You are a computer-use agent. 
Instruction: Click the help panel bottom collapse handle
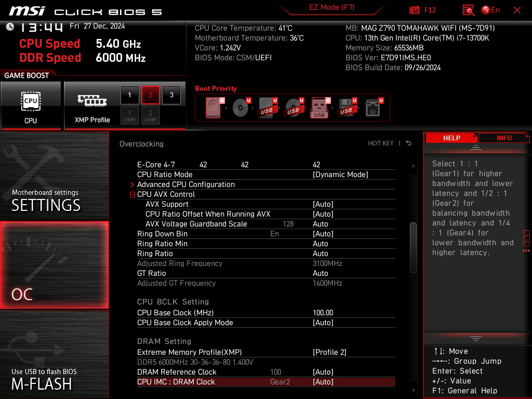pyautogui.click(x=476, y=339)
